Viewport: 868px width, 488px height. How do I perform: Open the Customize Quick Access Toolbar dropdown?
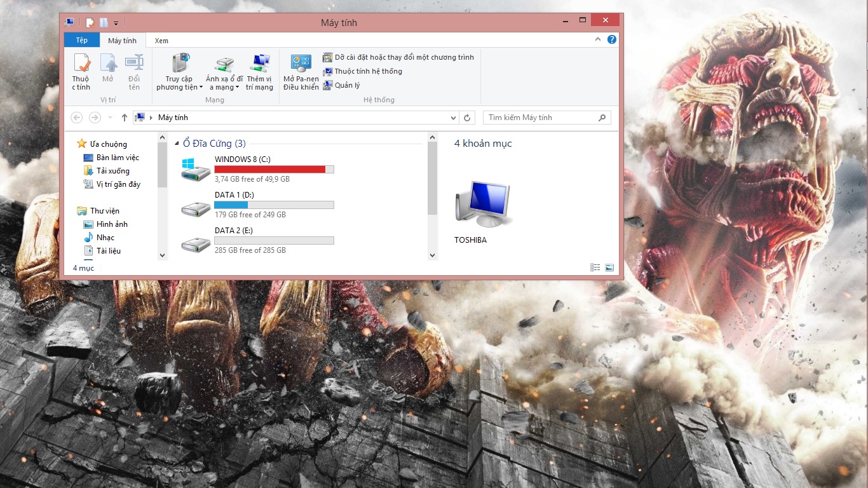pyautogui.click(x=116, y=24)
